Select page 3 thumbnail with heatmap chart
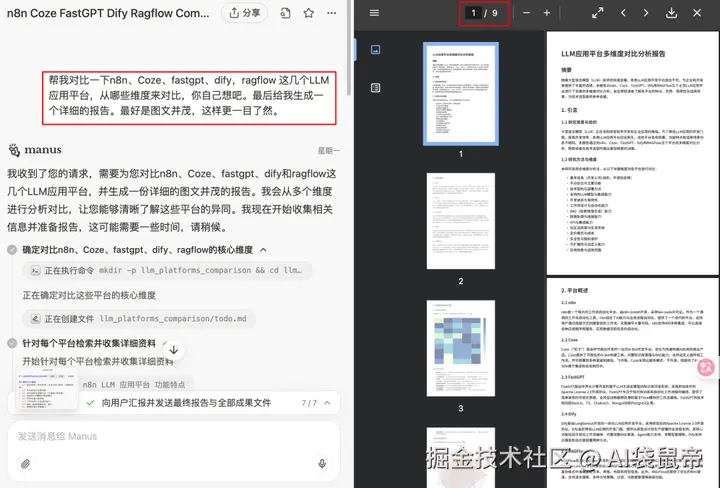This screenshot has width=720, height=488. pyautogui.click(x=461, y=348)
